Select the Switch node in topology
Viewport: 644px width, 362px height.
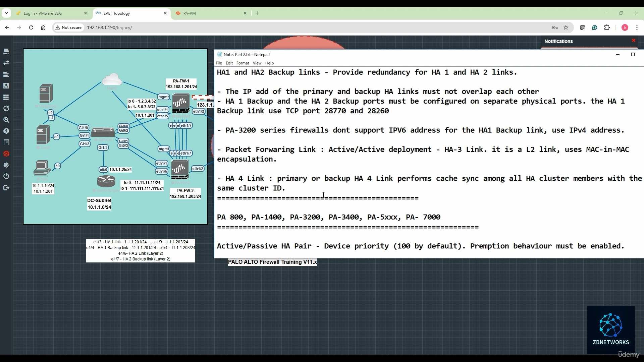pos(103,133)
